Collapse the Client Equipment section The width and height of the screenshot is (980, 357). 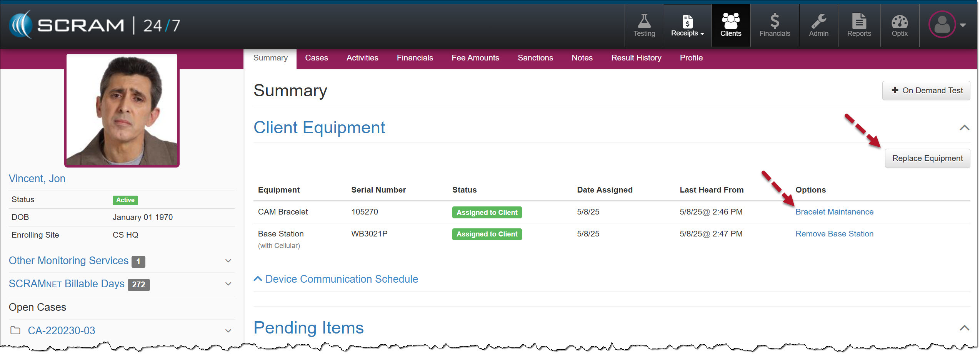[x=964, y=127]
